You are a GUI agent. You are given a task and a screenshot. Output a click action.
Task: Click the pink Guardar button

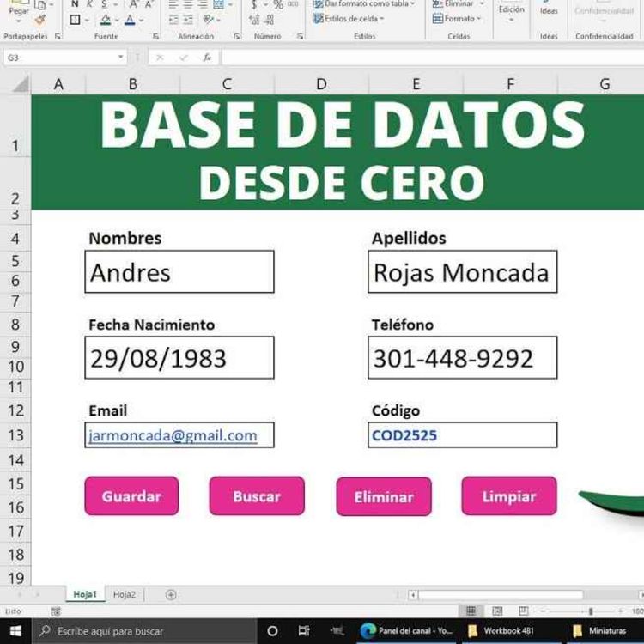[x=131, y=496]
